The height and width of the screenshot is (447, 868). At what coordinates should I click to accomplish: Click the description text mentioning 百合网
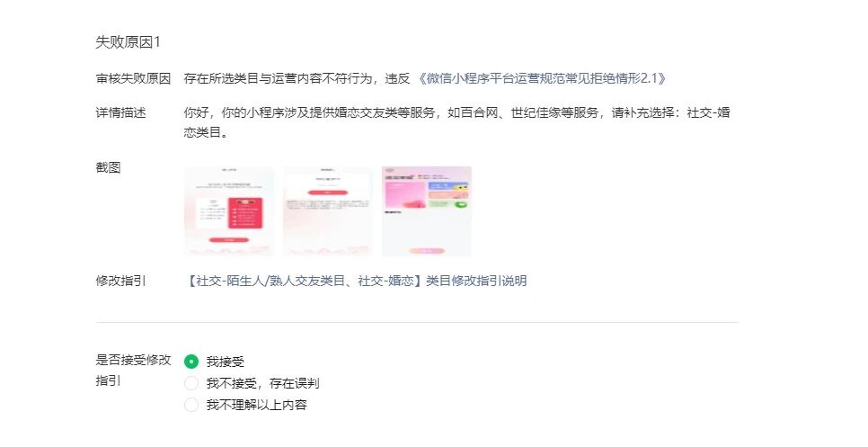(x=457, y=122)
